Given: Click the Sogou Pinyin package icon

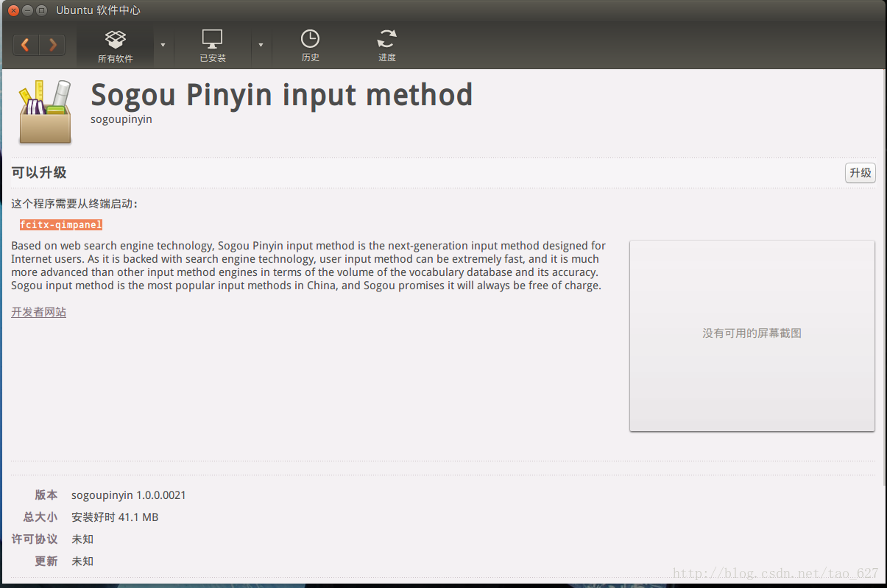Looking at the screenshot, I should (45, 112).
